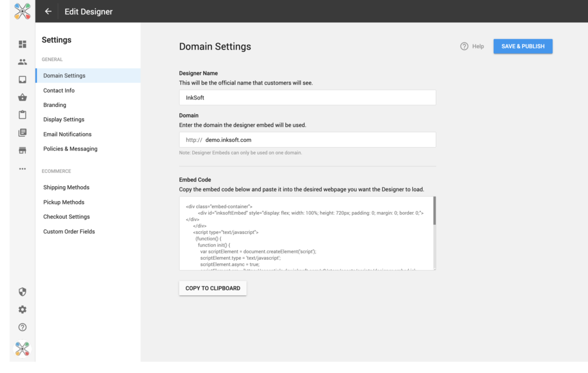Viewport: 588px width, 373px height.
Task: Click the 'ECOMMERCE' section label
Action: (56, 171)
